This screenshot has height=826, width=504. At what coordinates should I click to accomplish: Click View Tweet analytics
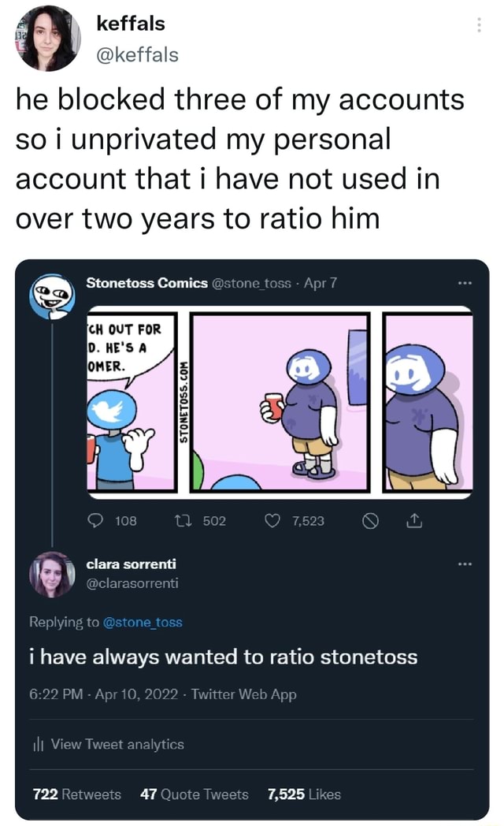point(117,744)
